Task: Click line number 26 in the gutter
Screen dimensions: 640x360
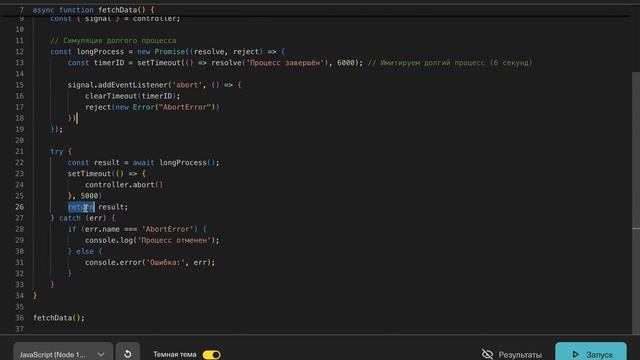Action: tap(19, 207)
